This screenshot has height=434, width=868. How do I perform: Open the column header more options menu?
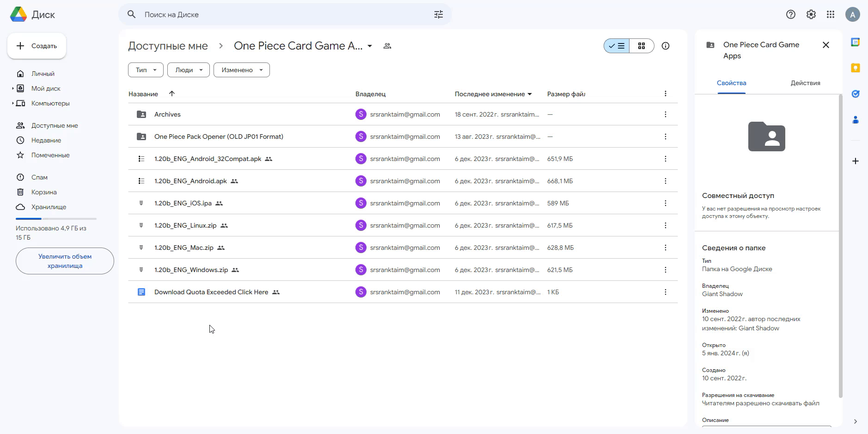click(x=665, y=93)
